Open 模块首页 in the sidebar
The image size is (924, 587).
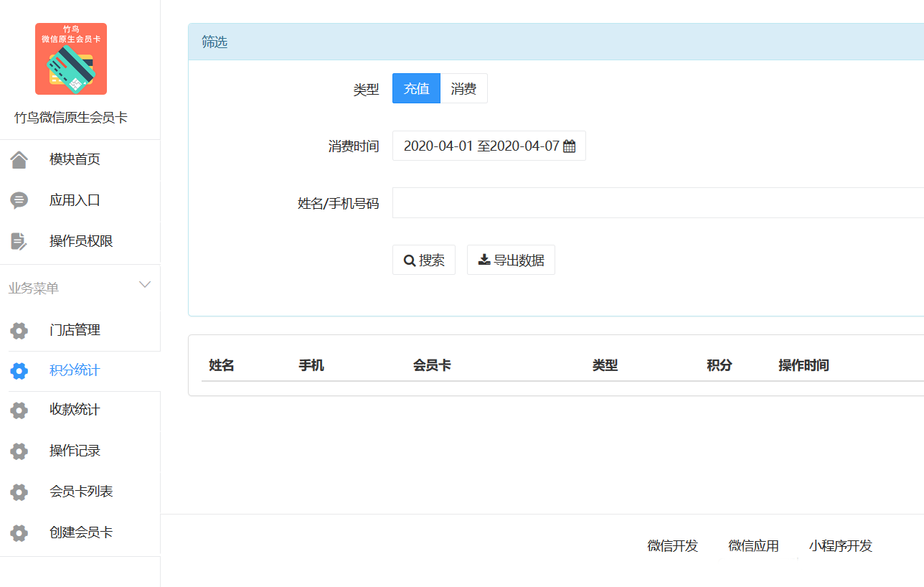pyautogui.click(x=75, y=159)
